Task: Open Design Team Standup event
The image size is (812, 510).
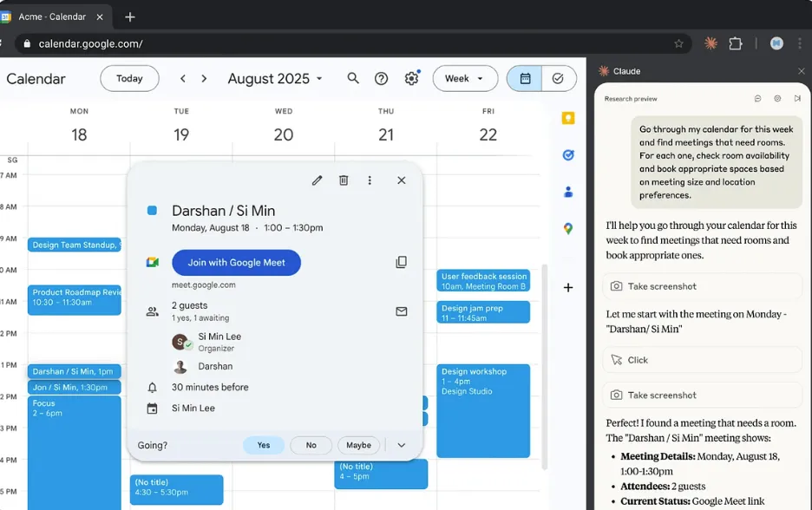Action: point(75,245)
